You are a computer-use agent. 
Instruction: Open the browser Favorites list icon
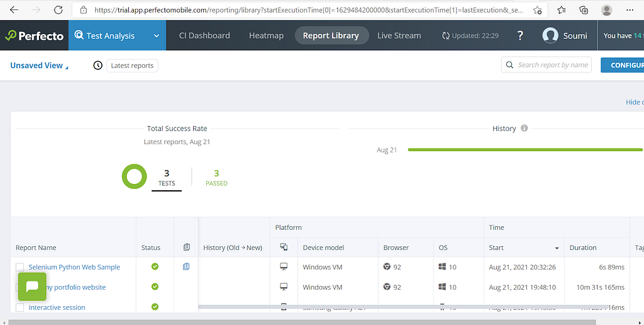[562, 10]
